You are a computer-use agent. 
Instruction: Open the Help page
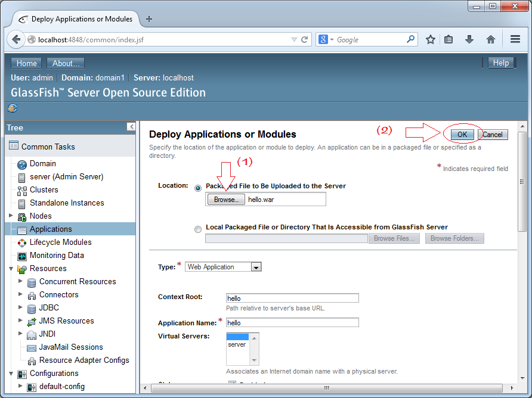click(x=501, y=63)
